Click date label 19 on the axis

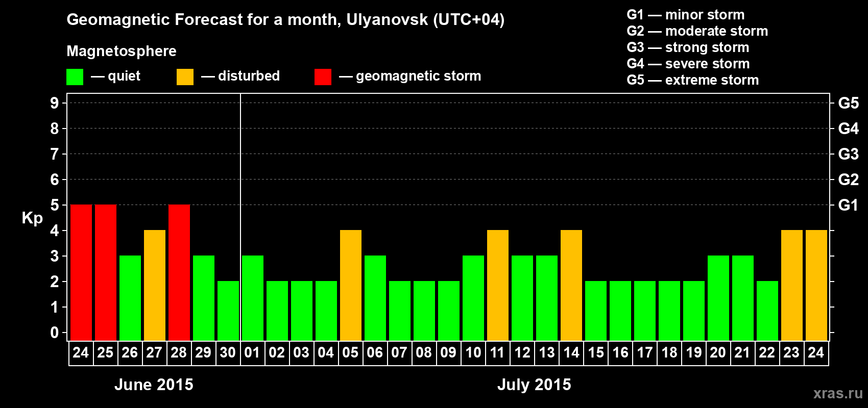(x=693, y=352)
